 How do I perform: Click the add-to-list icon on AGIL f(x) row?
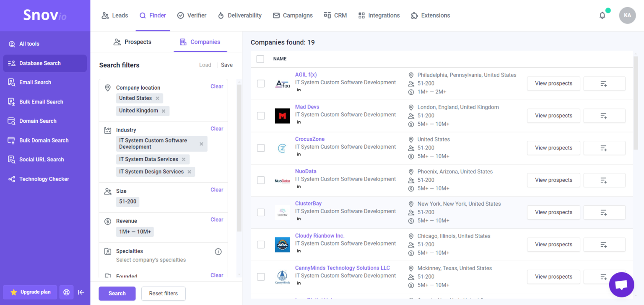[604, 83]
